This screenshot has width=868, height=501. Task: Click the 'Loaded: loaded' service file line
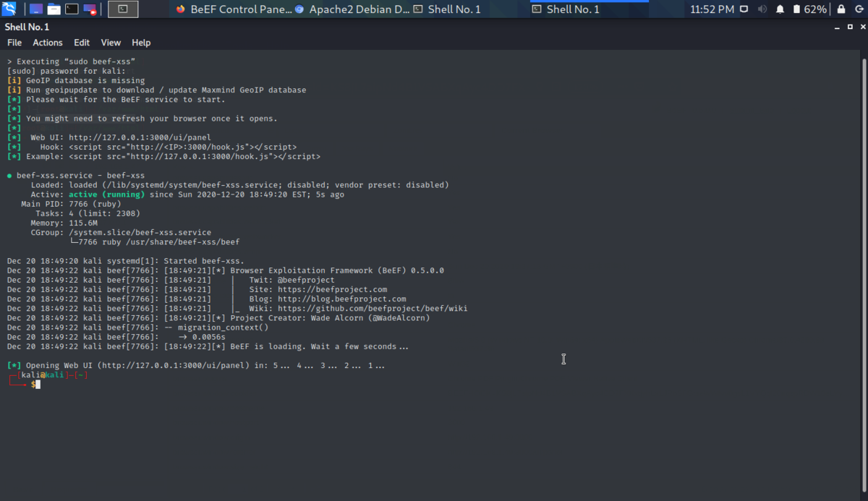pyautogui.click(x=239, y=185)
